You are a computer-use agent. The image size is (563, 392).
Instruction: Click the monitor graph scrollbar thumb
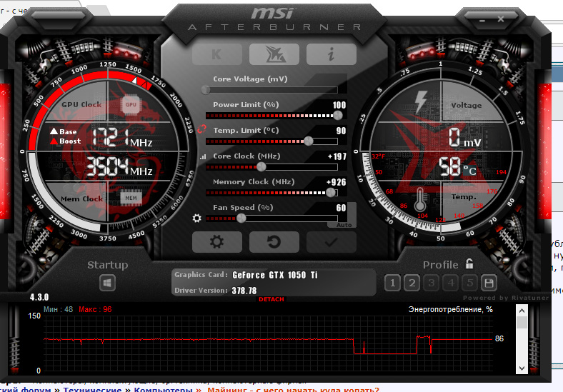click(x=522, y=322)
